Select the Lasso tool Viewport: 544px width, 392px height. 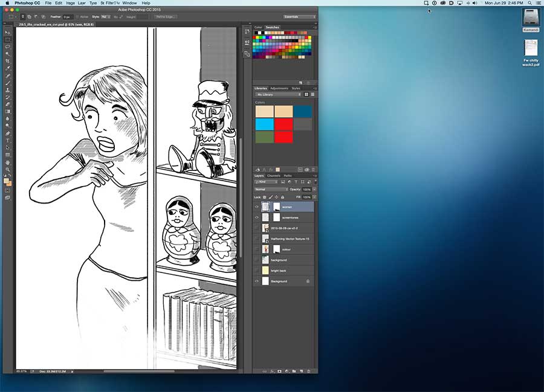pos(8,47)
